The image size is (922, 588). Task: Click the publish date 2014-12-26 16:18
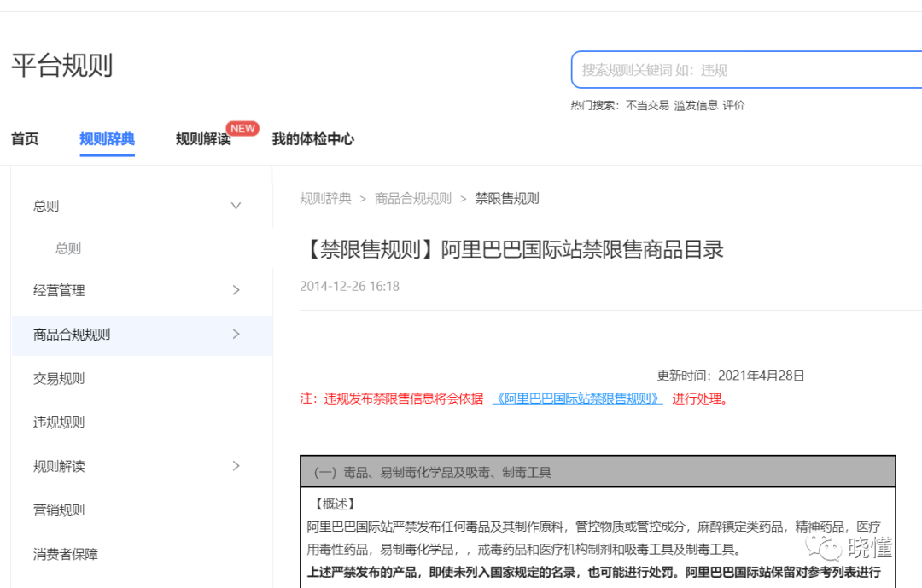pyautogui.click(x=349, y=287)
